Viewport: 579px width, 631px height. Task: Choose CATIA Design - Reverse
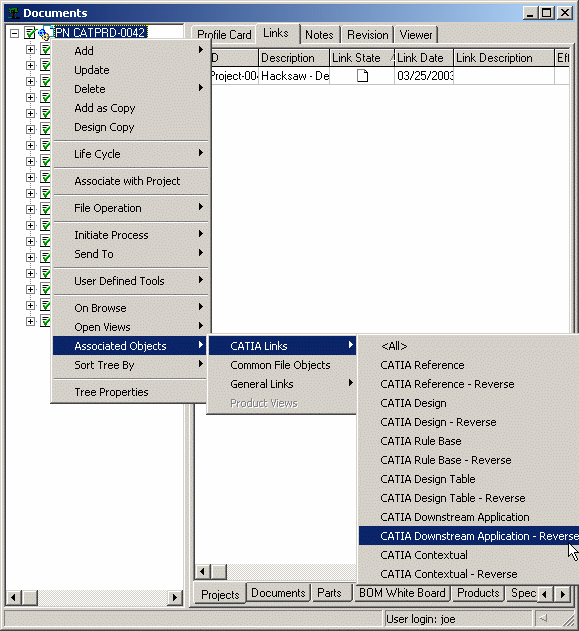click(x=468, y=422)
